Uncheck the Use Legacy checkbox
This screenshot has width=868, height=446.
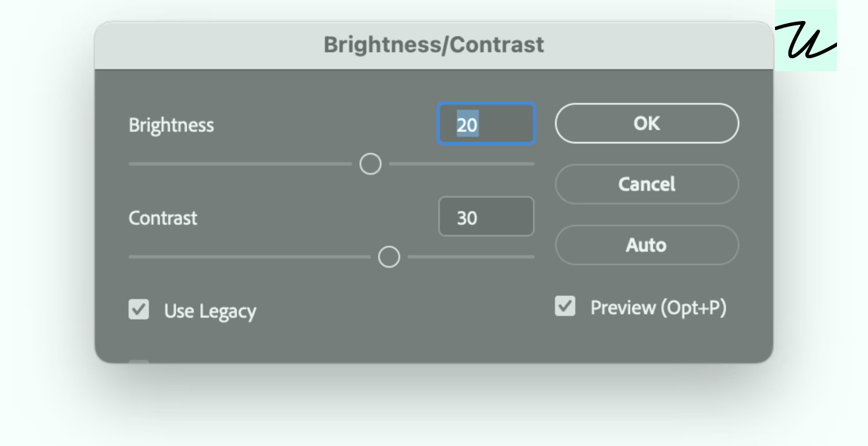click(139, 309)
